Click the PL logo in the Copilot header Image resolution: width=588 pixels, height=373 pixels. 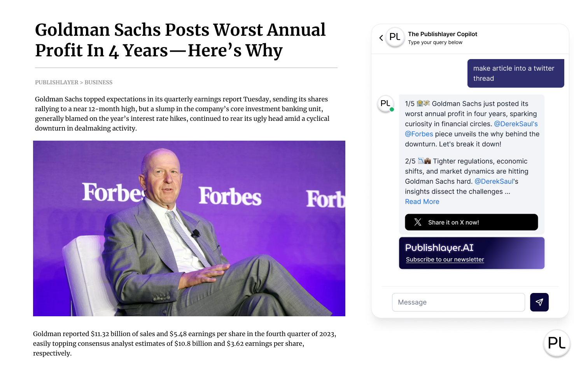(x=395, y=37)
